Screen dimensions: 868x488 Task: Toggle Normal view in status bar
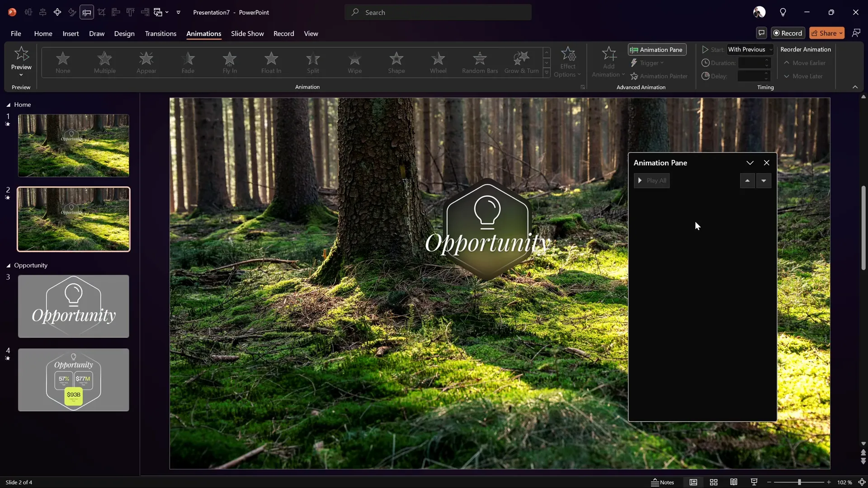(693, 482)
